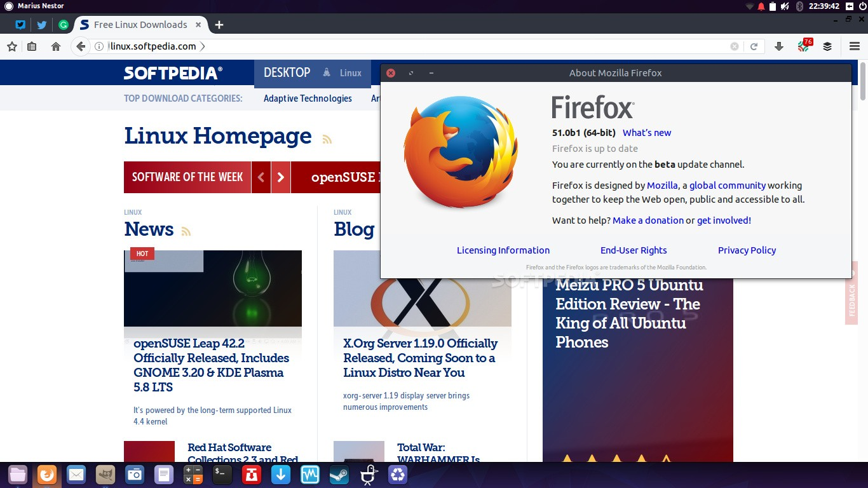Clear the address bar with the X icon

pyautogui.click(x=735, y=46)
